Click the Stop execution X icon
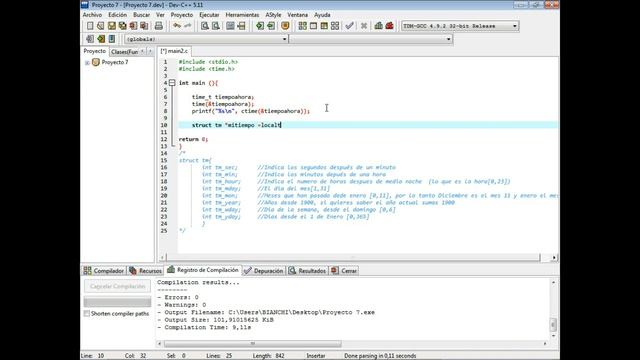This screenshot has width=640, height=360. coord(364,26)
